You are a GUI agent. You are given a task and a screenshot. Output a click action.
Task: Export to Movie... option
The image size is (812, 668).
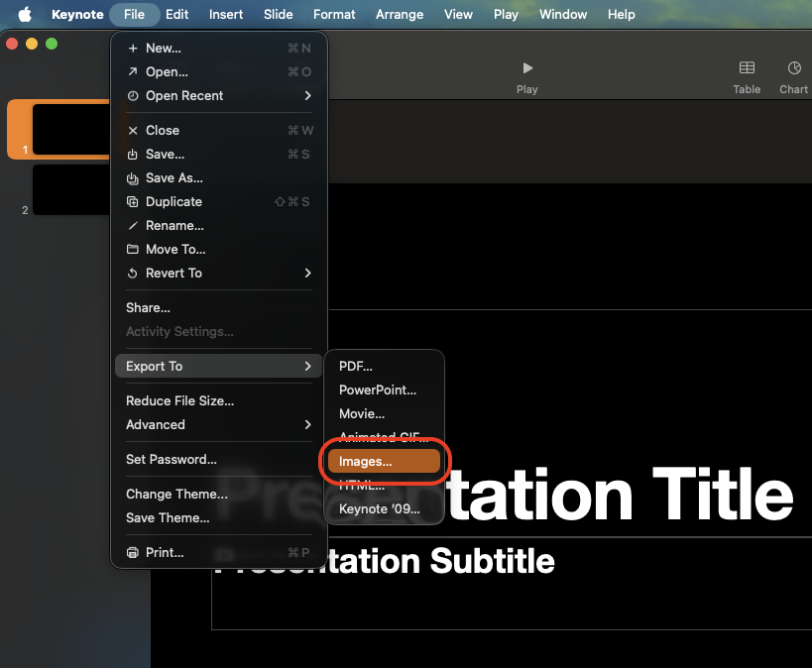click(x=384, y=413)
